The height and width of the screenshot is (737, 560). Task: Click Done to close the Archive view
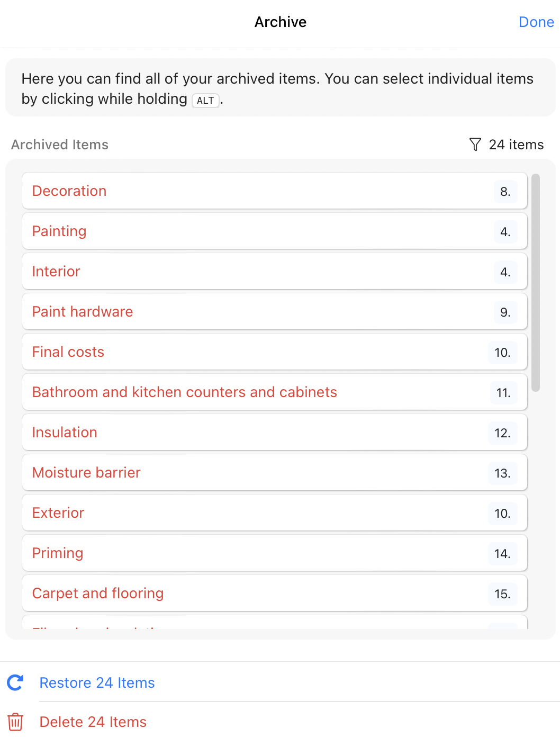[x=536, y=22]
